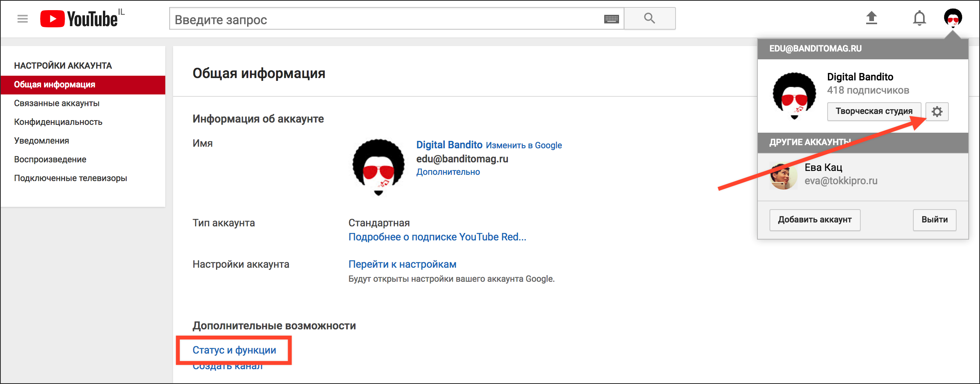
Task: Open the on-screen keyboard icon in search
Action: pos(611,19)
